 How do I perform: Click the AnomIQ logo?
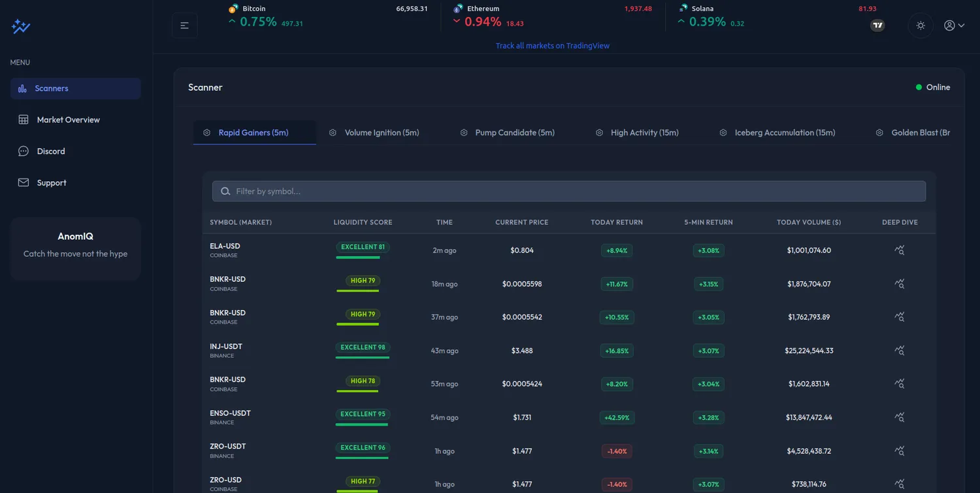point(21,26)
